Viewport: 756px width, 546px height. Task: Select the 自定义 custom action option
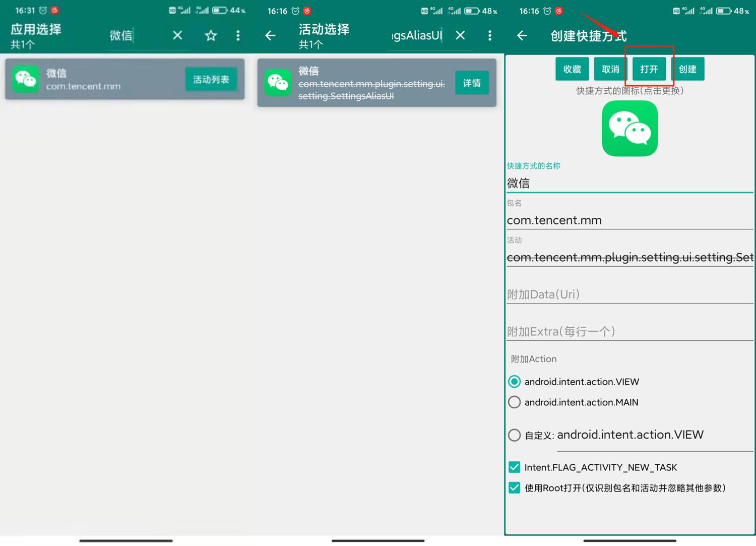(514, 435)
